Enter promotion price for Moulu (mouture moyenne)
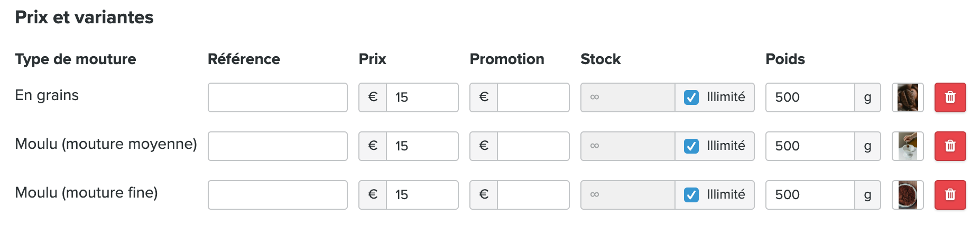Screen dimensions: 980x232 point(533,146)
